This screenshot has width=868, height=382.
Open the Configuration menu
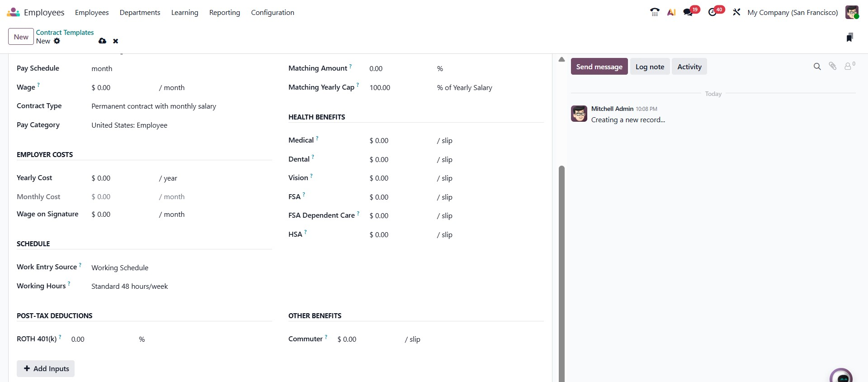coord(273,13)
